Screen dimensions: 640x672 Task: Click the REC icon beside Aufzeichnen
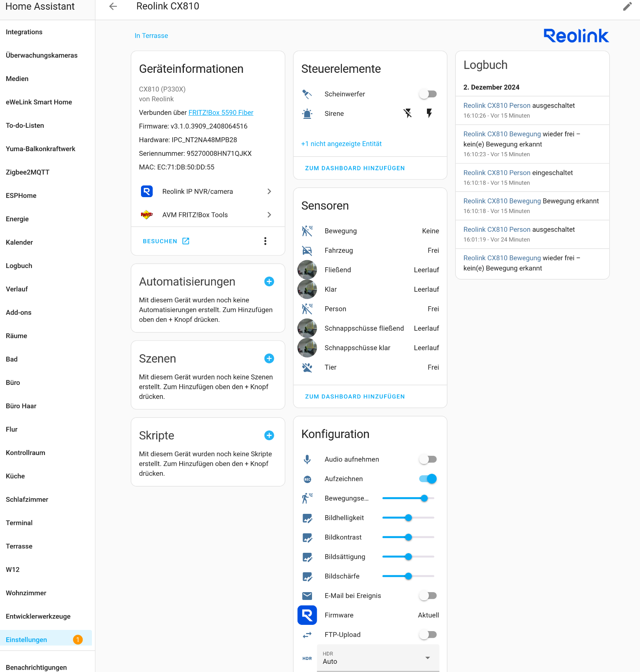(307, 479)
